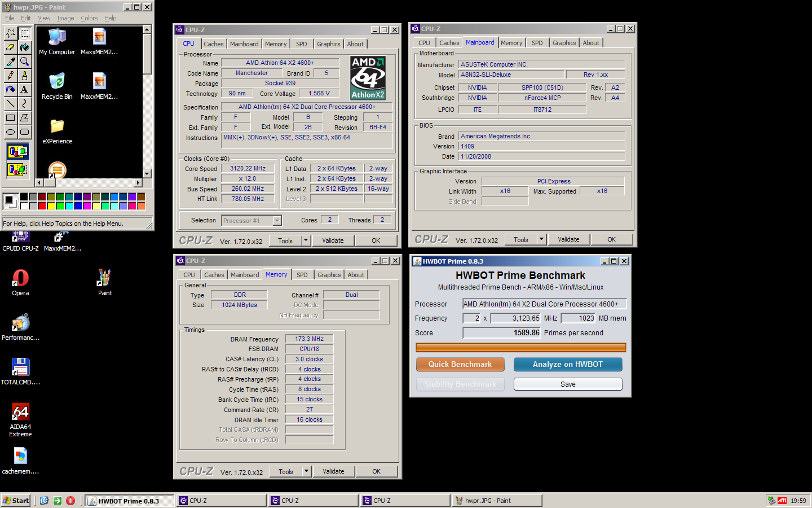
Task: Switch to SPD tab in Memory window
Action: pyautogui.click(x=302, y=275)
